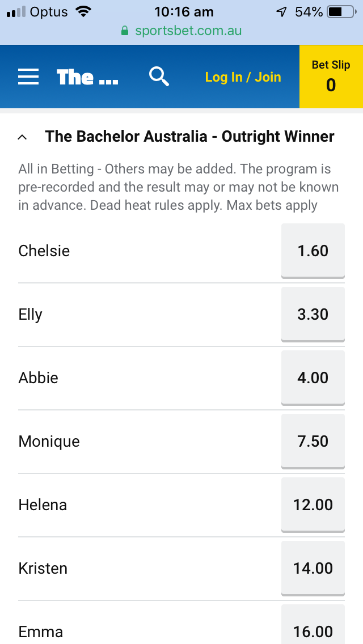Image resolution: width=363 pixels, height=644 pixels.
Task: Tap the battery status icon
Action: tap(341, 12)
